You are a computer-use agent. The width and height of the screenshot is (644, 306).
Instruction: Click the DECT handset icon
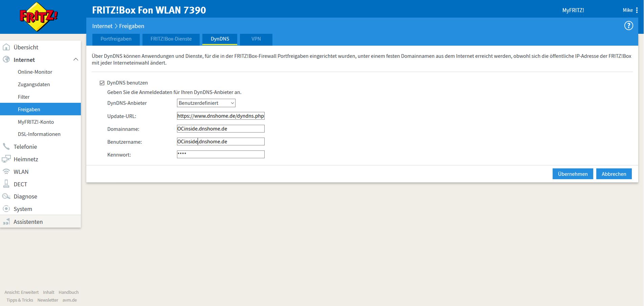tap(6, 184)
